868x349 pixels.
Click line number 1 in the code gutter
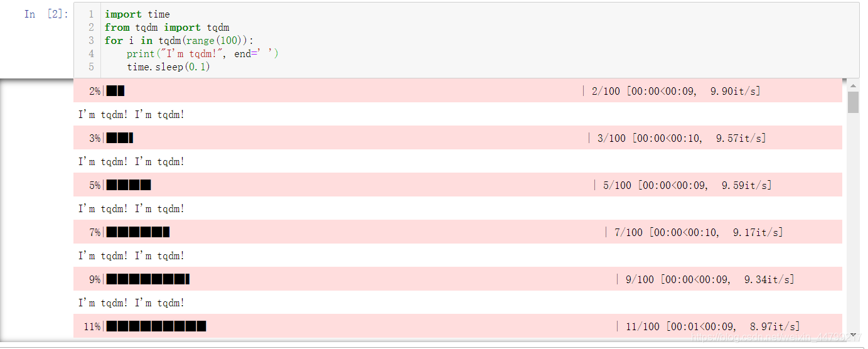pyautogui.click(x=91, y=14)
